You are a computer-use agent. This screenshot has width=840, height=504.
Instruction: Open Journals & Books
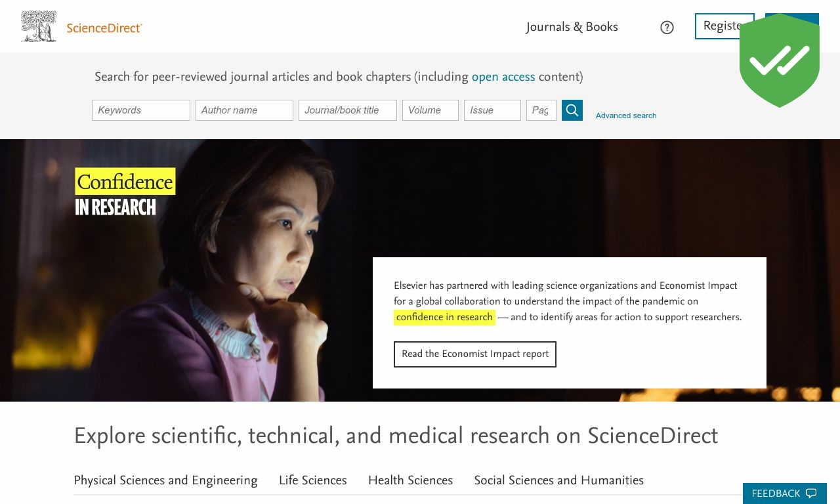572,27
